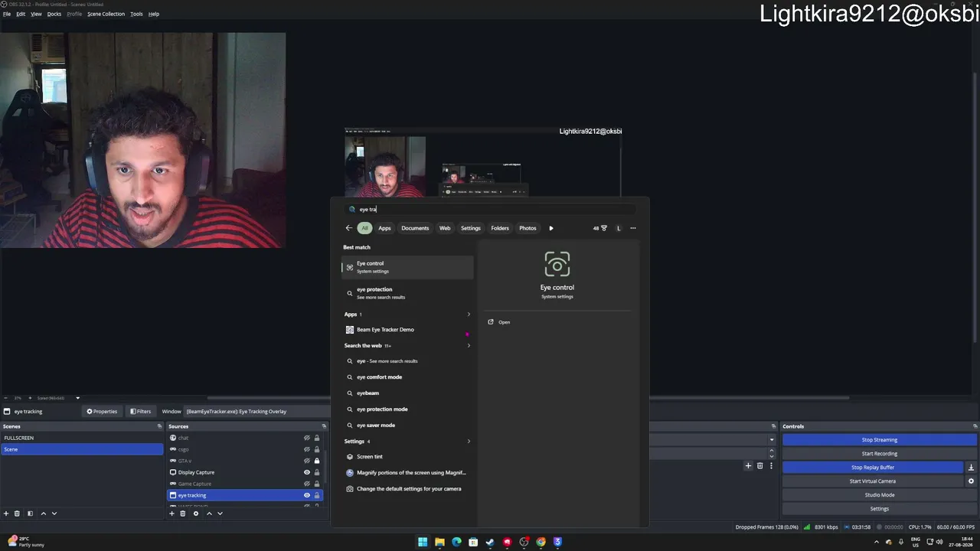Screen dimensions: 980x551
Task: Move the source down in the Sources toolbar
Action: (x=220, y=514)
